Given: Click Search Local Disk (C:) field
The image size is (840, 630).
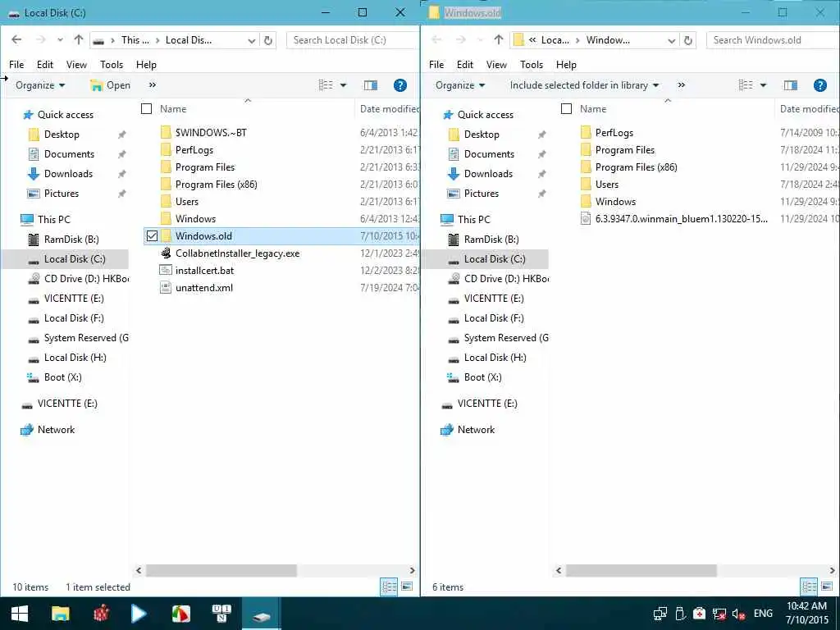Looking at the screenshot, I should (353, 40).
